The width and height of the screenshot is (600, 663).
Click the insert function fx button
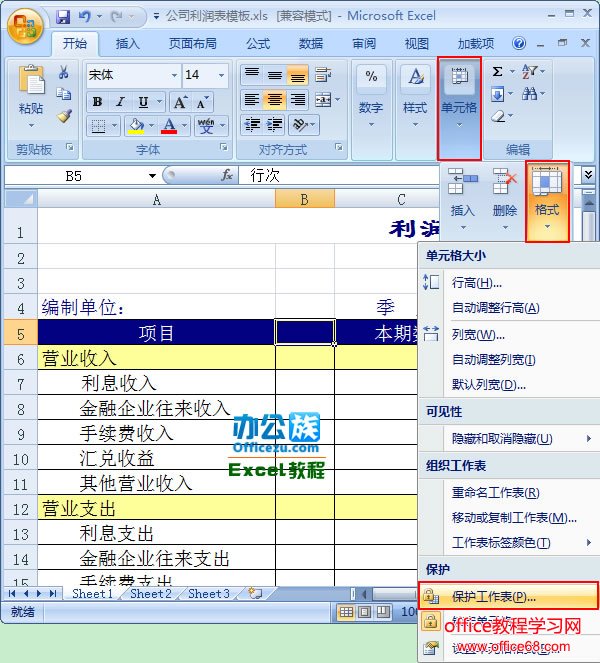pos(227,175)
